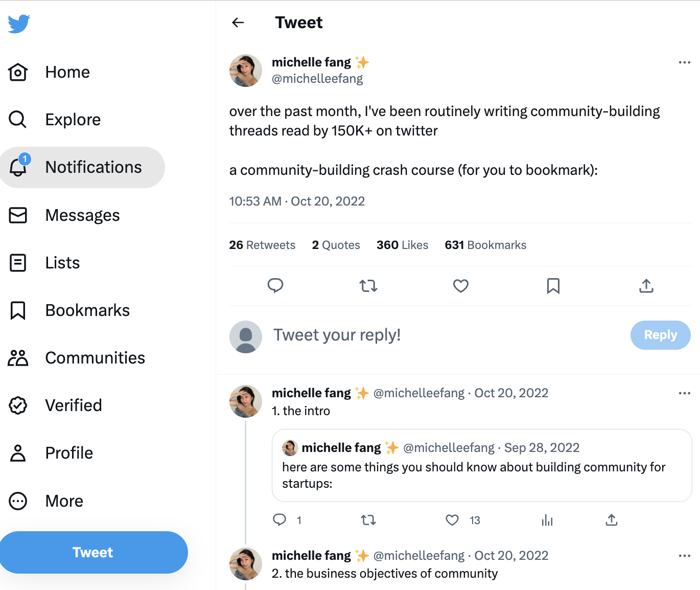Toggle like on the main tweet heart
Viewport: 700px width, 590px height.
(x=461, y=285)
